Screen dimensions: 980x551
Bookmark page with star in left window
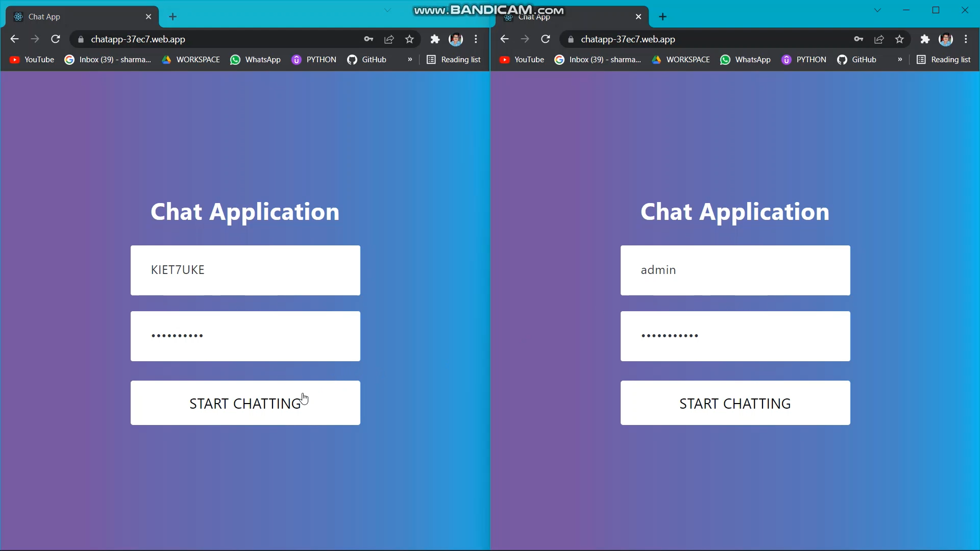[x=409, y=39]
